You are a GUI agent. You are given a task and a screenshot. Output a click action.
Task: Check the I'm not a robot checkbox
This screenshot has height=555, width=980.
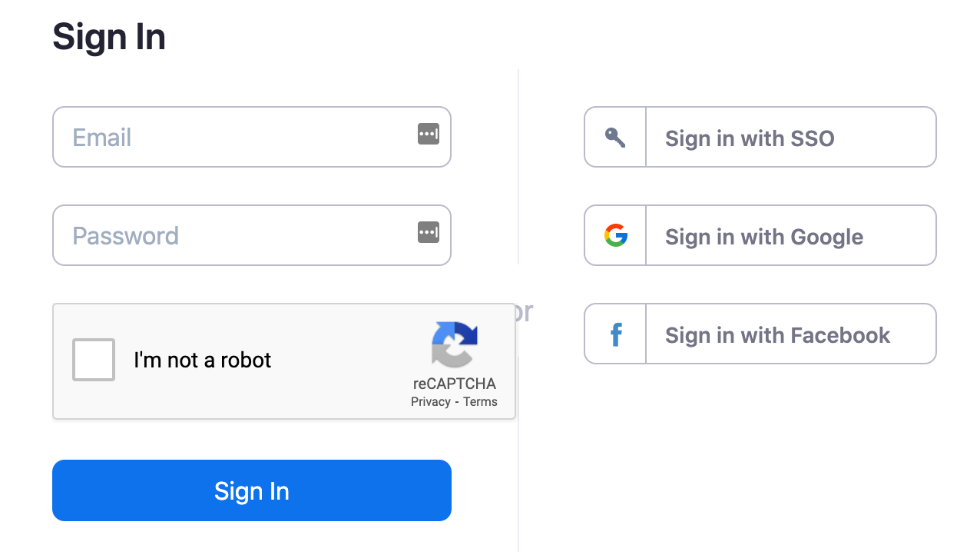(93, 360)
